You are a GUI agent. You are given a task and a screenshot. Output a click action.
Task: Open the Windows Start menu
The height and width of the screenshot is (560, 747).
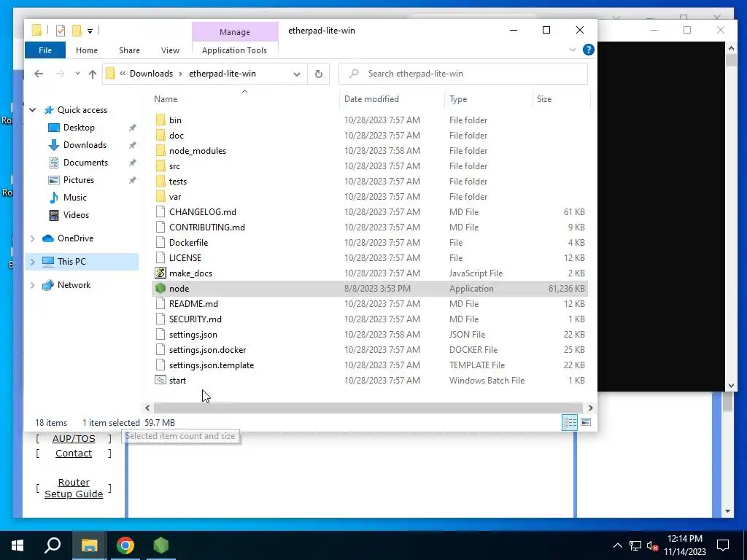point(18,545)
